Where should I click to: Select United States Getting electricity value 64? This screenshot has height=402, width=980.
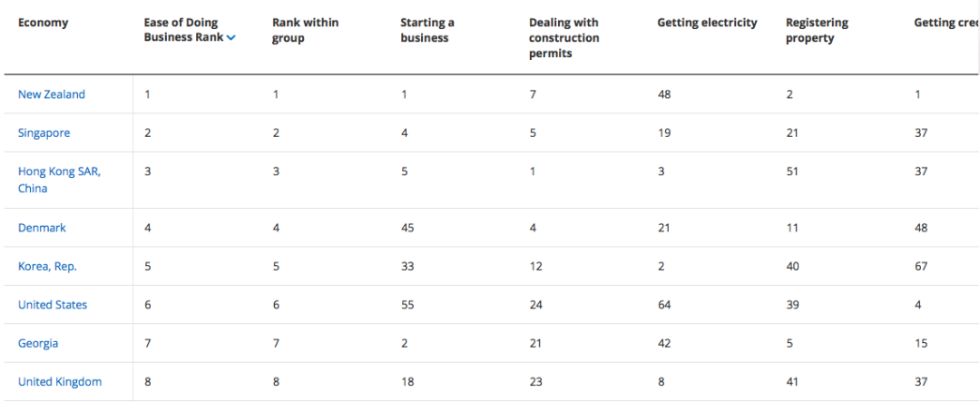664,305
